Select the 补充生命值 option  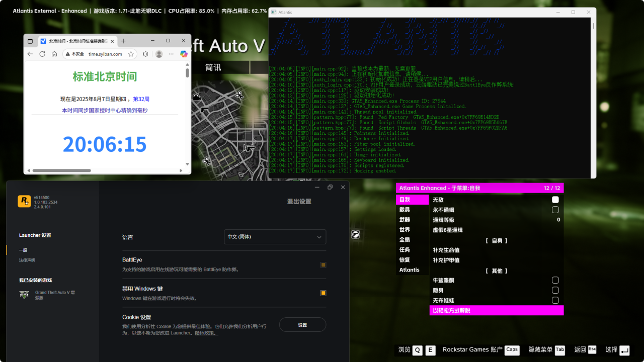click(x=497, y=250)
